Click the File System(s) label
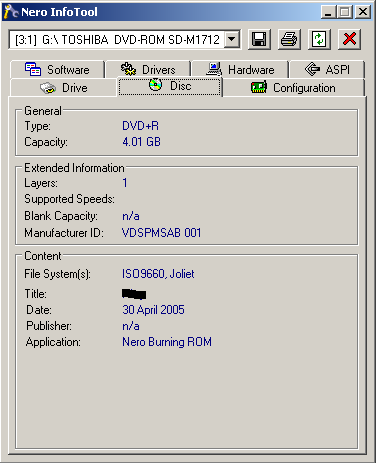The width and height of the screenshot is (376, 463). point(57,274)
